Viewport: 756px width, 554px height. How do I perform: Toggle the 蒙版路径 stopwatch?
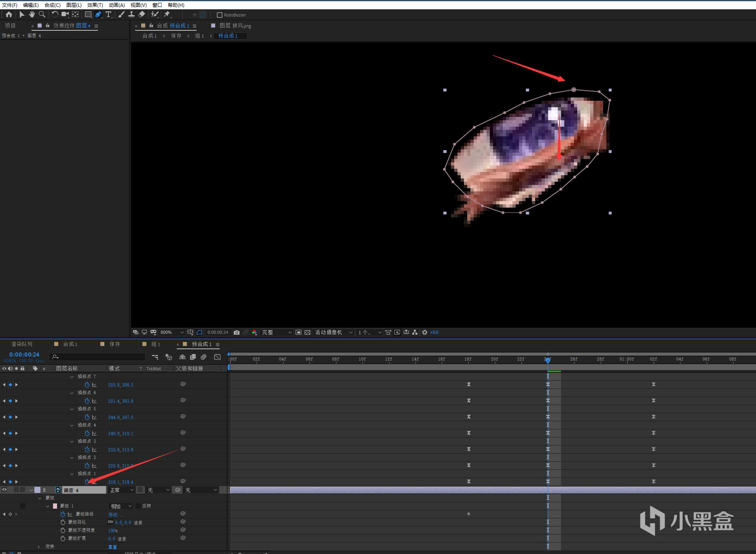tap(63, 514)
